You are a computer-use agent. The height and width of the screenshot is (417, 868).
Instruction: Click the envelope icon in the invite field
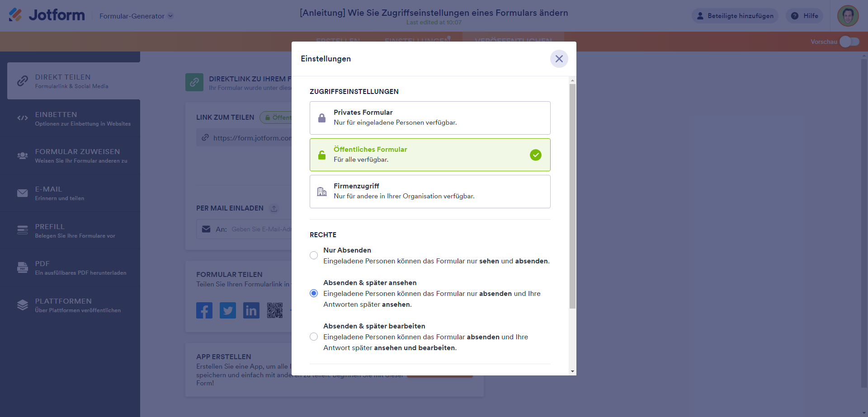(206, 229)
